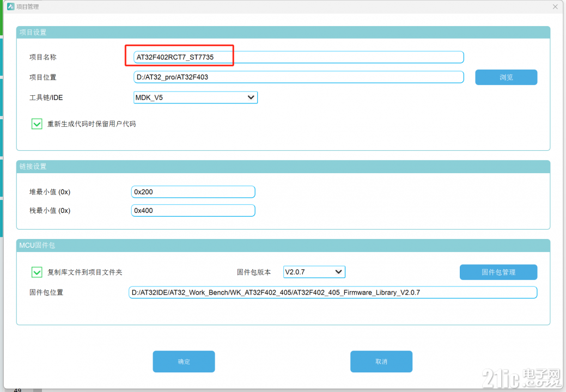Viewport: 566px width, 392px height.
Task: Click the 栈最小值 field showing 0x400
Action: tap(193, 211)
